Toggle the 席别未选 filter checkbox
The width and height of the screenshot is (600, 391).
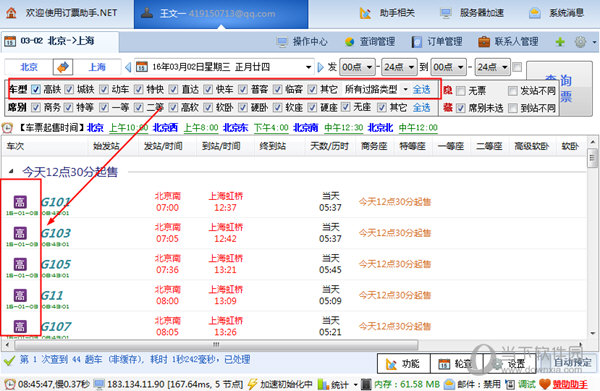pyautogui.click(x=461, y=108)
